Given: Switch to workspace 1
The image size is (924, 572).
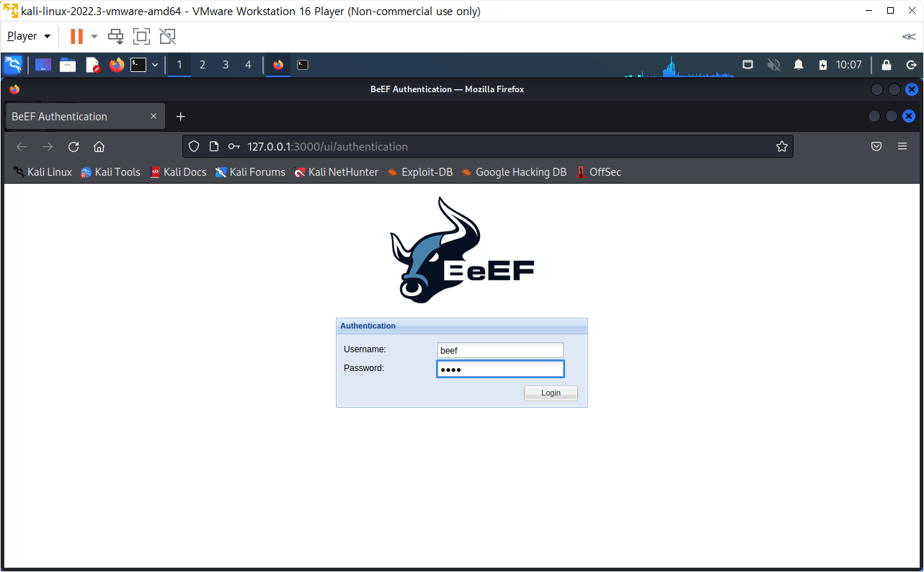Looking at the screenshot, I should pyautogui.click(x=179, y=65).
